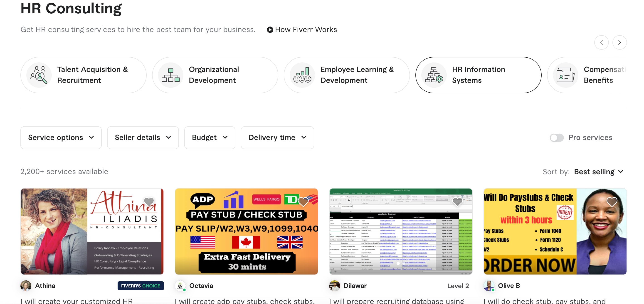Expand the Seller details filter

click(x=143, y=138)
